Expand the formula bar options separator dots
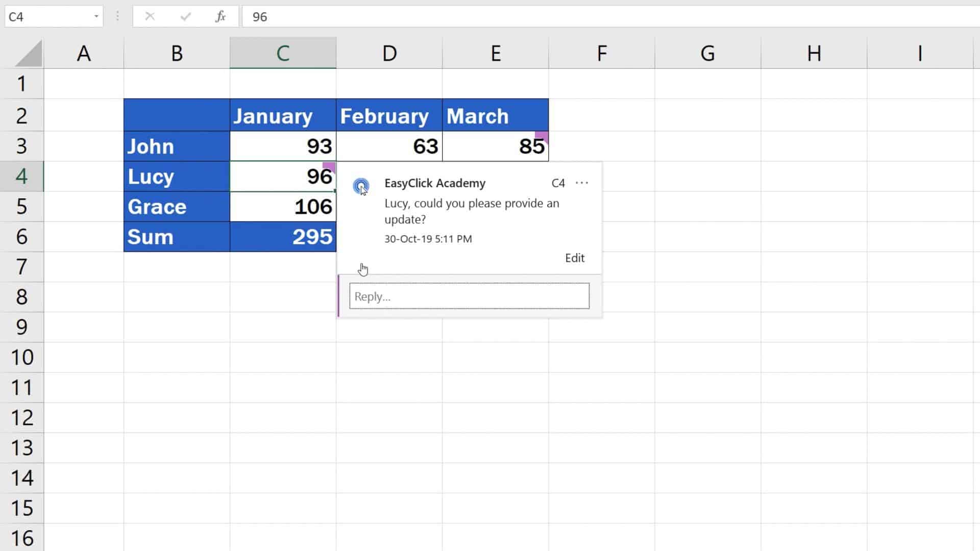Image resolution: width=980 pixels, height=551 pixels. (117, 16)
